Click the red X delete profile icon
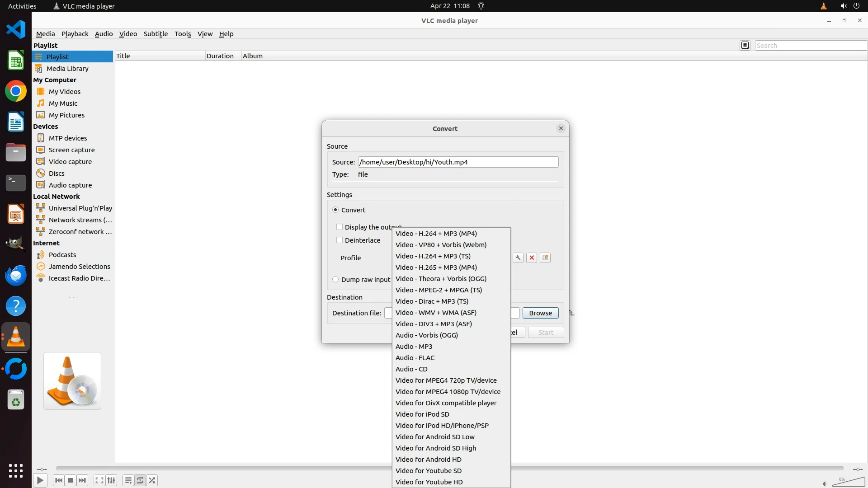The image size is (868, 488). click(532, 258)
